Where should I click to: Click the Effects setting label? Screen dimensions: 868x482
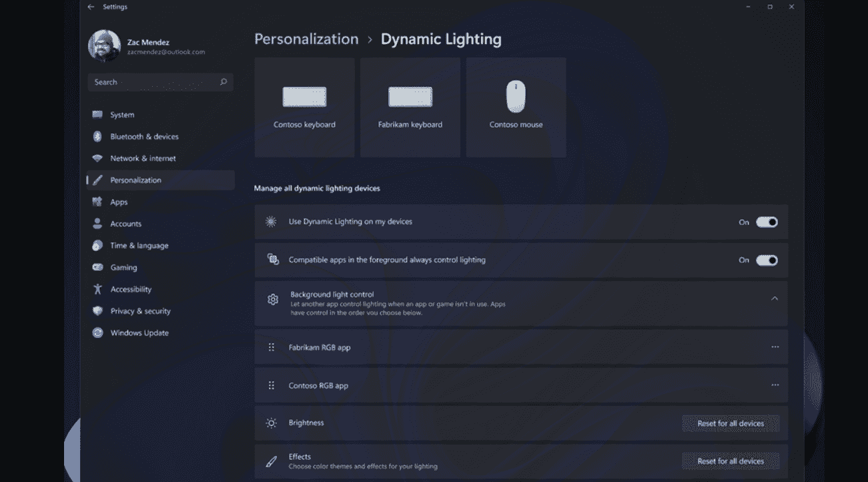[300, 457]
